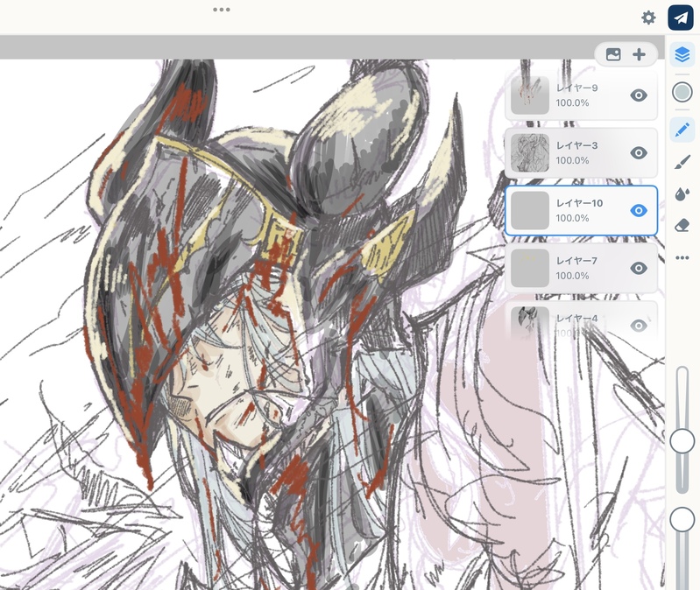Screen dimensions: 700x590
Task: Select the eraser tool
Action: [682, 225]
